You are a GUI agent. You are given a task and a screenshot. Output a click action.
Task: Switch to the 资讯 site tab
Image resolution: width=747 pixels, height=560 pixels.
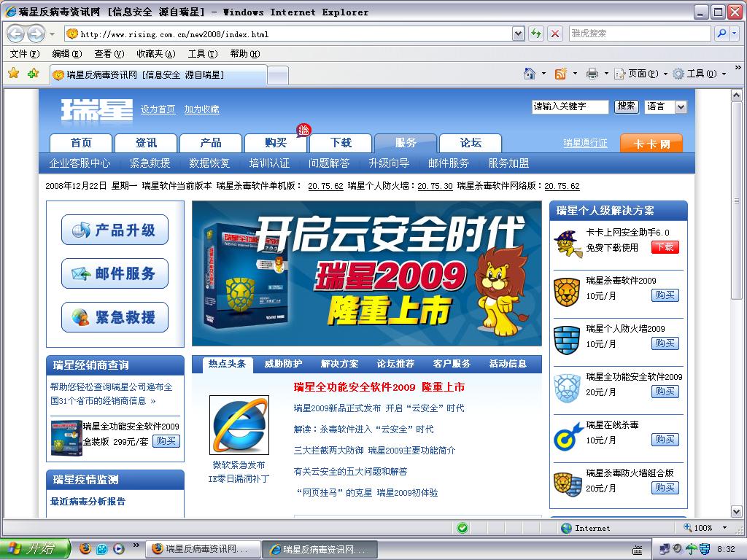146,143
